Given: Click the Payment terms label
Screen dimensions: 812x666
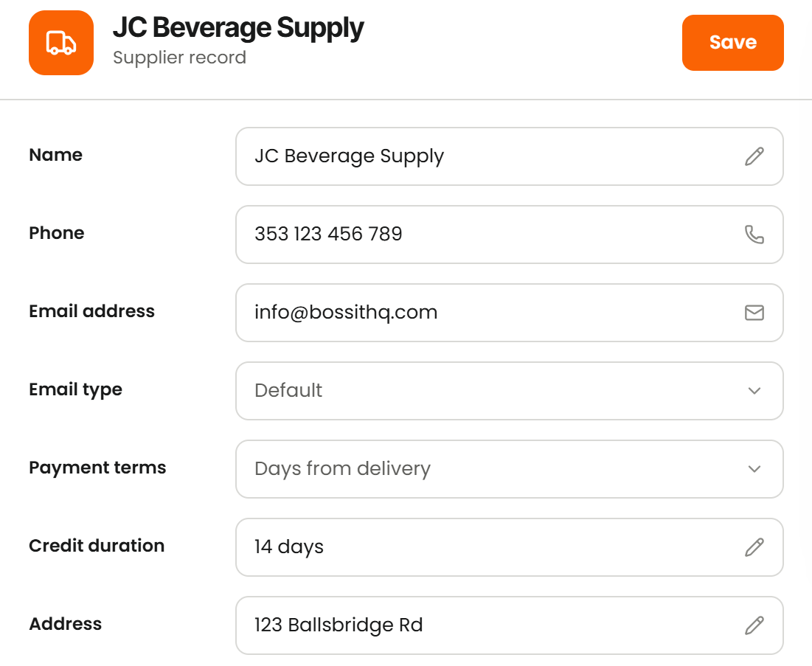Looking at the screenshot, I should pyautogui.click(x=97, y=468).
